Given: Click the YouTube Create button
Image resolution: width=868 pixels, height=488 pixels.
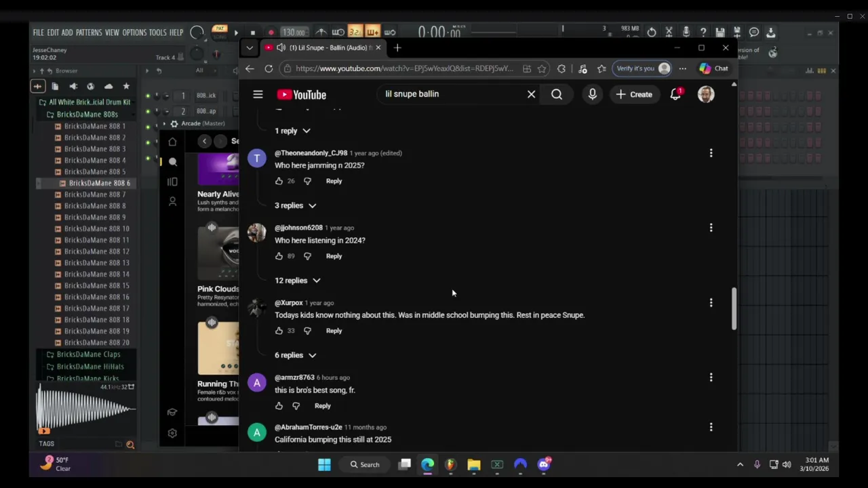Looking at the screenshot, I should pyautogui.click(x=634, y=94).
